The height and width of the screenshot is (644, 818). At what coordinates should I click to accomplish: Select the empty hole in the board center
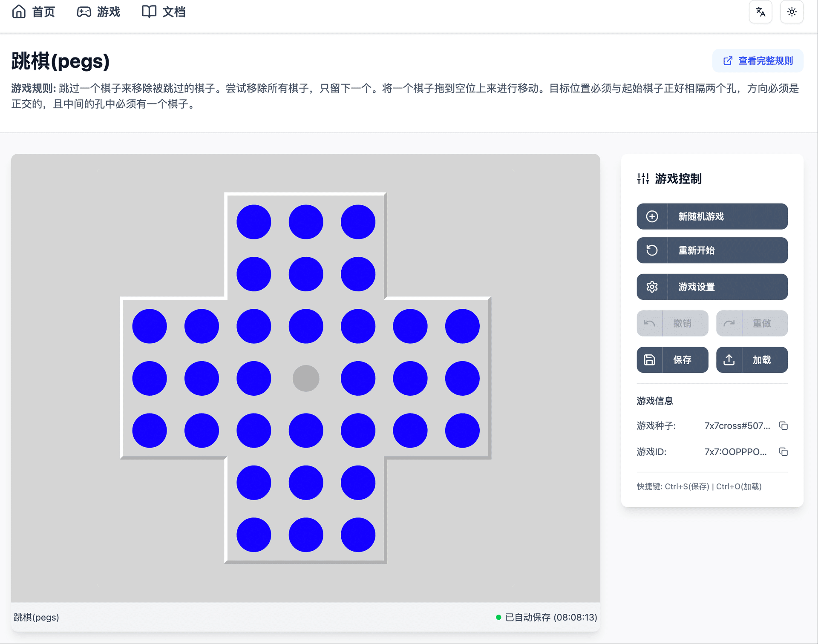[x=305, y=378]
